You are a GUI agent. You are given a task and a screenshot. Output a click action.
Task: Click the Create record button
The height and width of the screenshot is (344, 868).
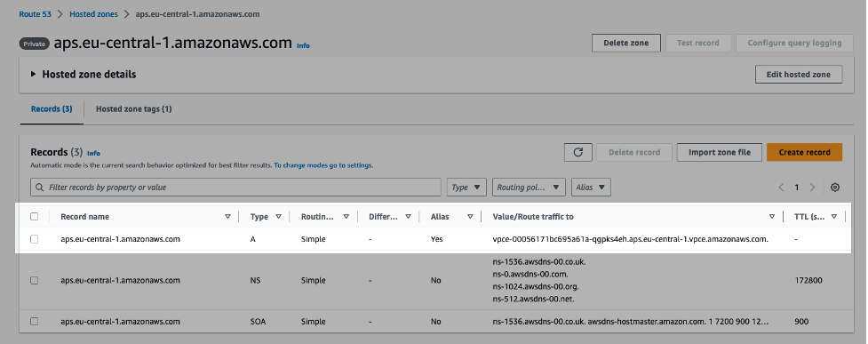pyautogui.click(x=804, y=152)
